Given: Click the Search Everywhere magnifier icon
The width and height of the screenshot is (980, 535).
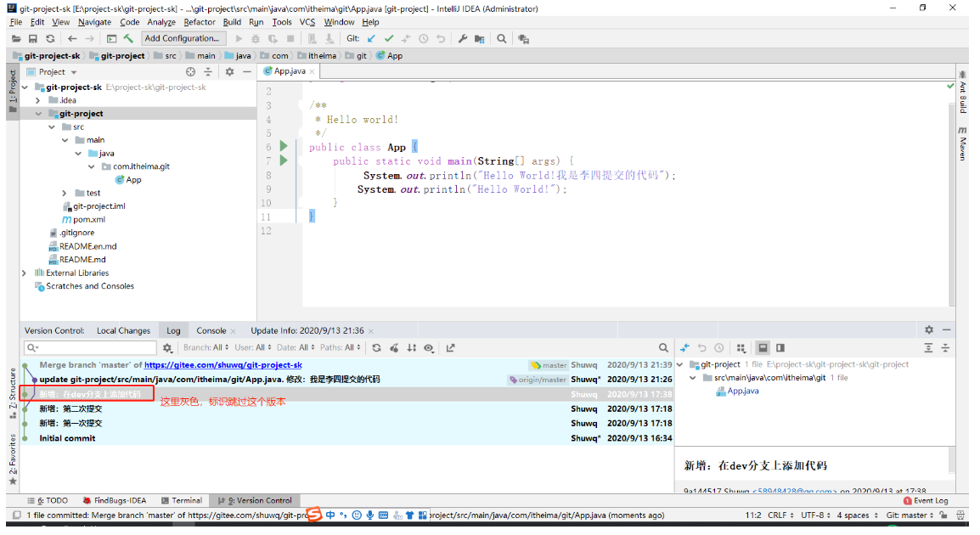Looking at the screenshot, I should (x=501, y=39).
